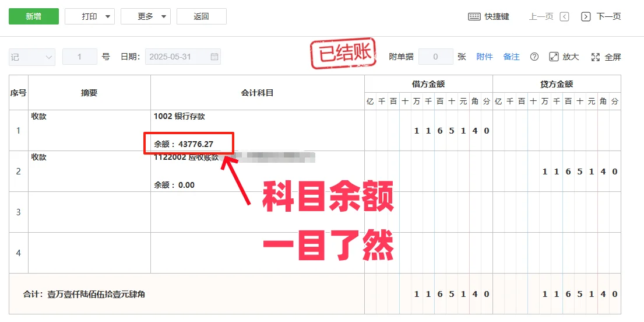This screenshot has height=322, width=644.
Task: Open the 打印 dropdown
Action: 90,16
